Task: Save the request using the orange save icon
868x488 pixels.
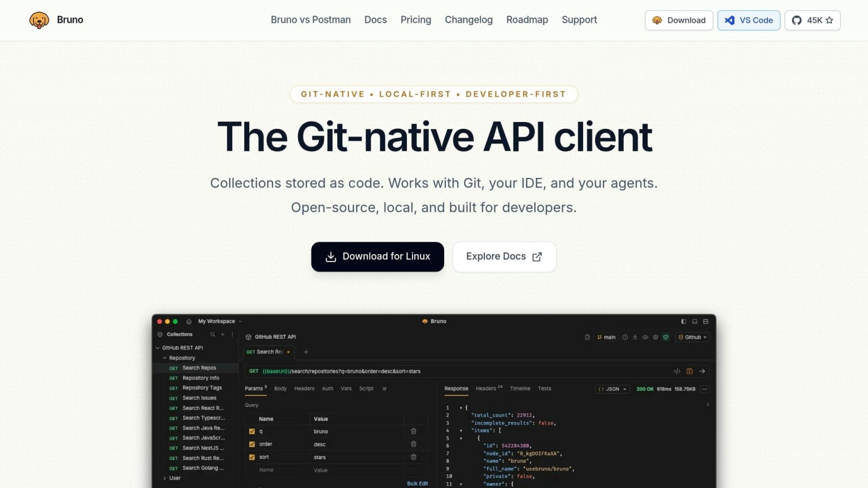Action: tap(689, 371)
